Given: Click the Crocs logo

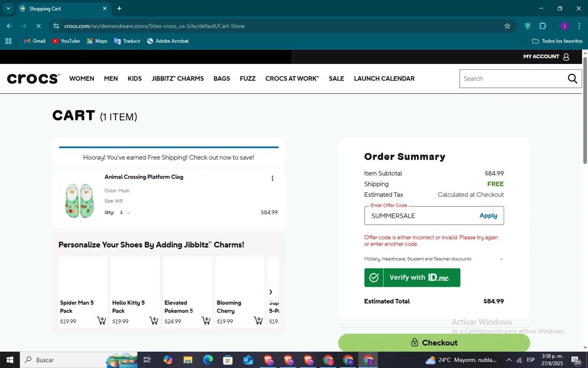Looking at the screenshot, I should (33, 78).
